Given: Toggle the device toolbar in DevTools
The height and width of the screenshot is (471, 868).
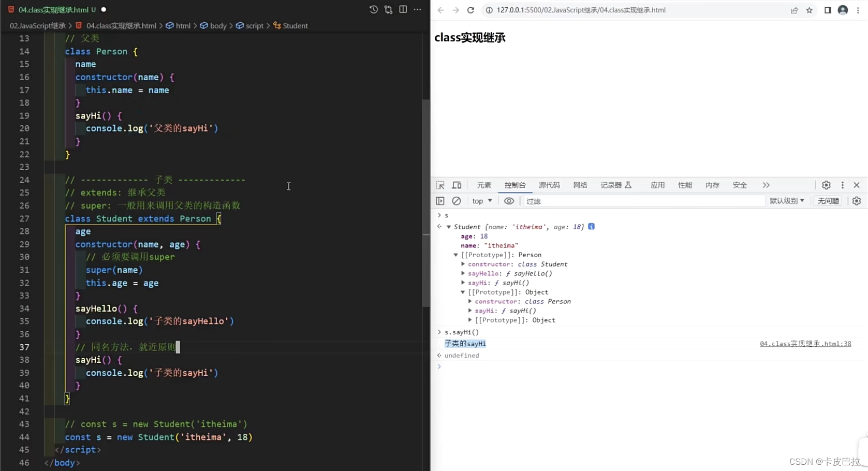Looking at the screenshot, I should 457,185.
